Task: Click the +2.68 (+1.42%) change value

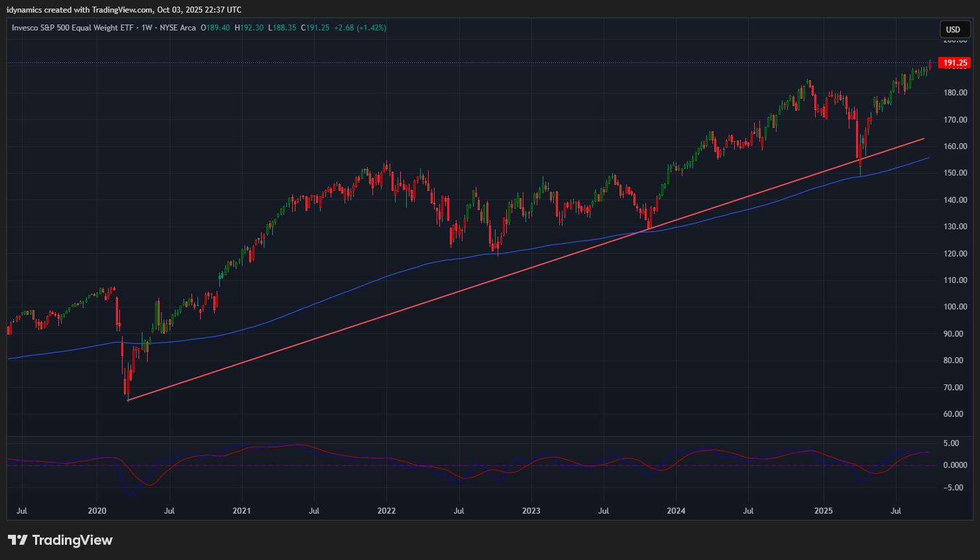Action: [x=360, y=28]
